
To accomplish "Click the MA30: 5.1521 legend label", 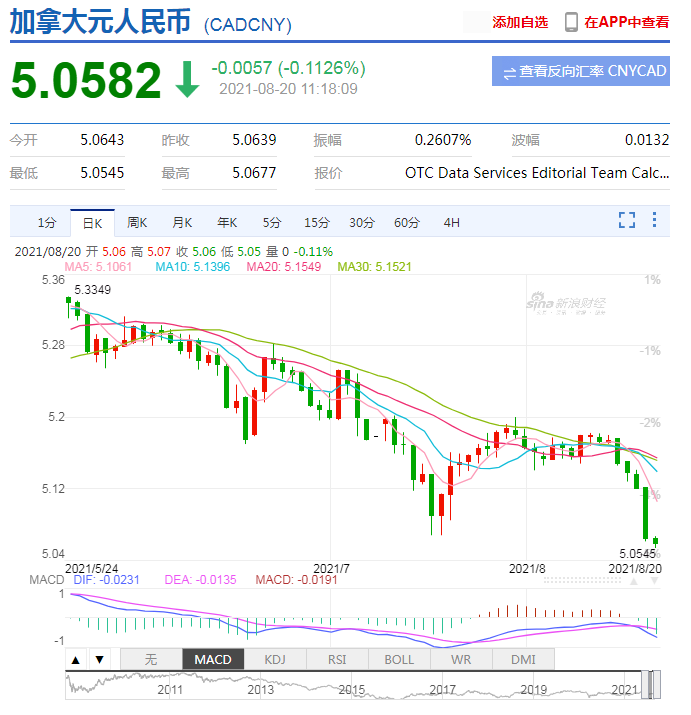I will (x=374, y=267).
